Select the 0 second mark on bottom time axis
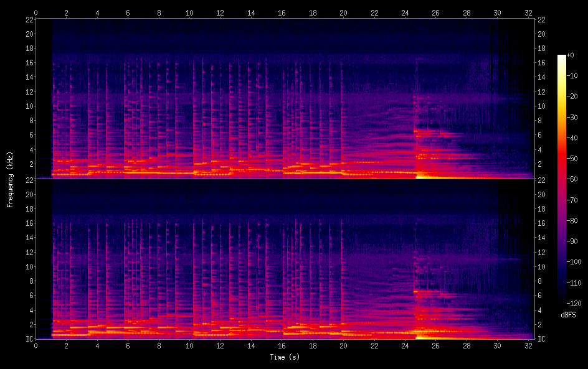The width and height of the screenshot is (588, 369). click(36, 345)
